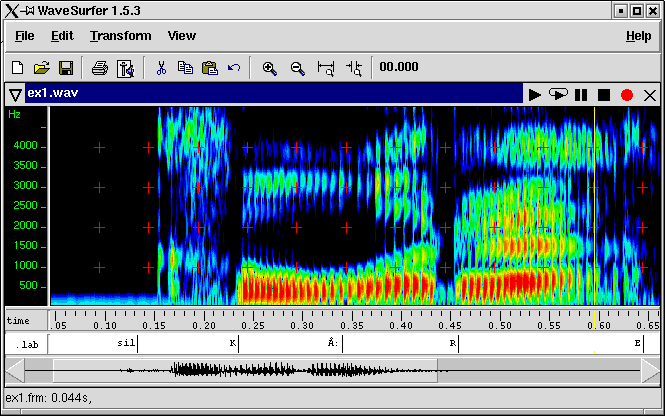
Task: Open the Transform menu
Action: (x=120, y=36)
